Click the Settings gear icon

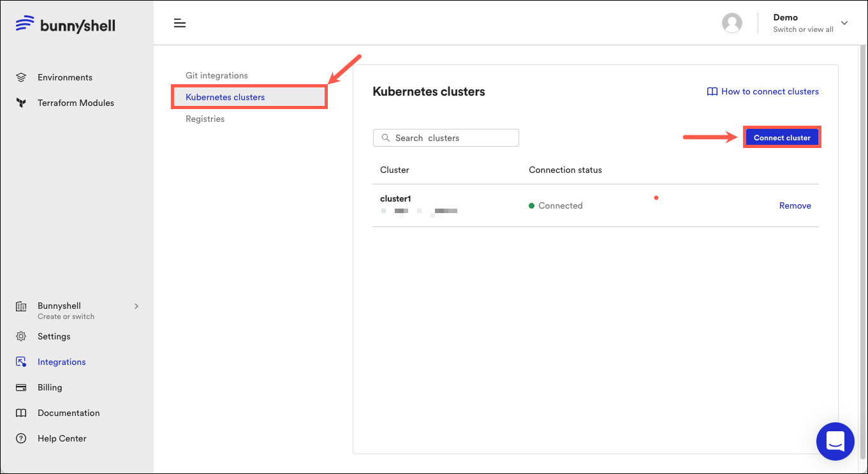click(x=21, y=336)
